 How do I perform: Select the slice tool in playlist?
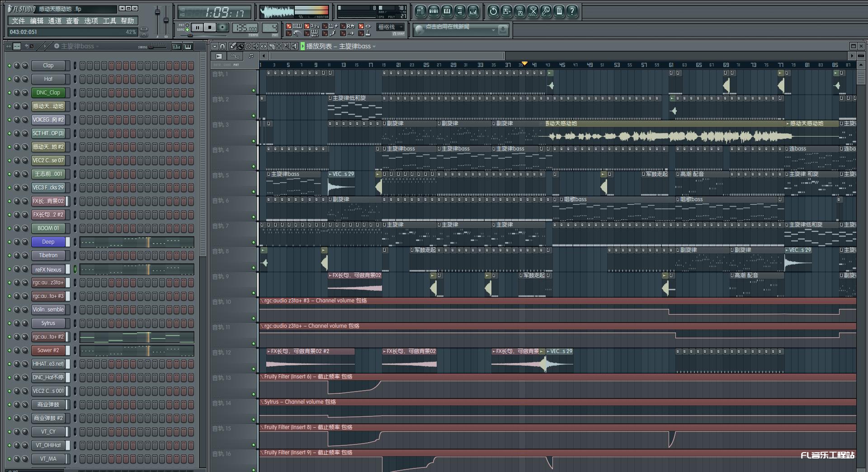pyautogui.click(x=271, y=46)
